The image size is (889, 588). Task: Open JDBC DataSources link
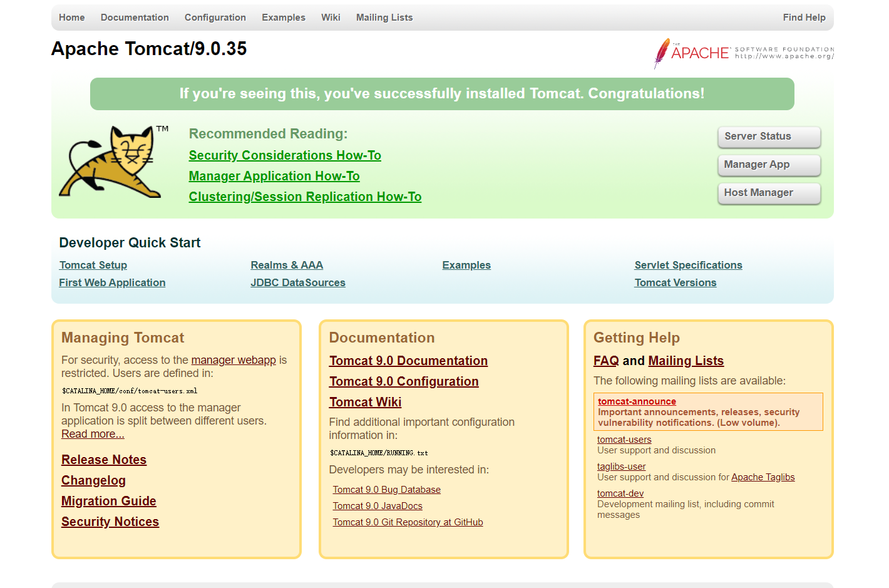click(298, 282)
